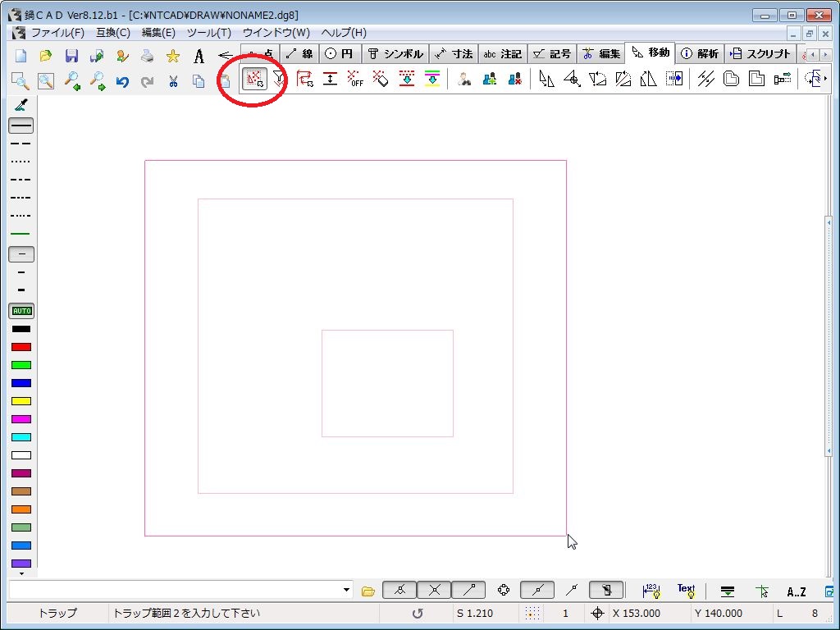Expand overflow arrow at toolbar right end

tap(825, 79)
